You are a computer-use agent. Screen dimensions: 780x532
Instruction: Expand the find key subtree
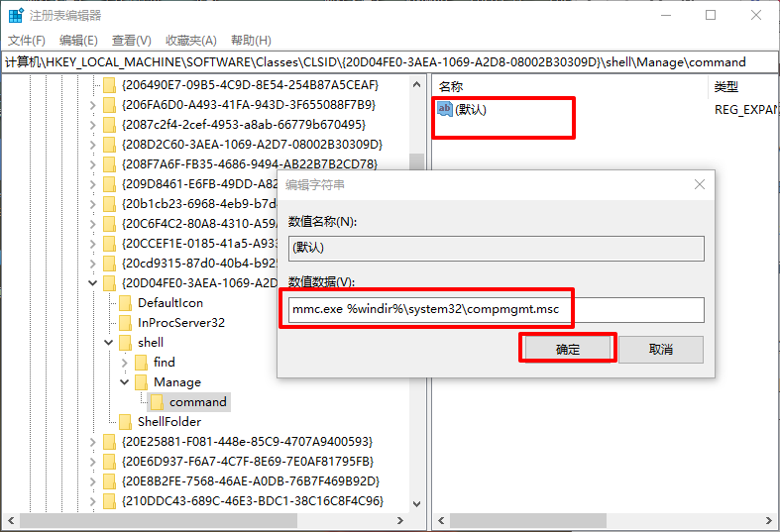tap(125, 363)
